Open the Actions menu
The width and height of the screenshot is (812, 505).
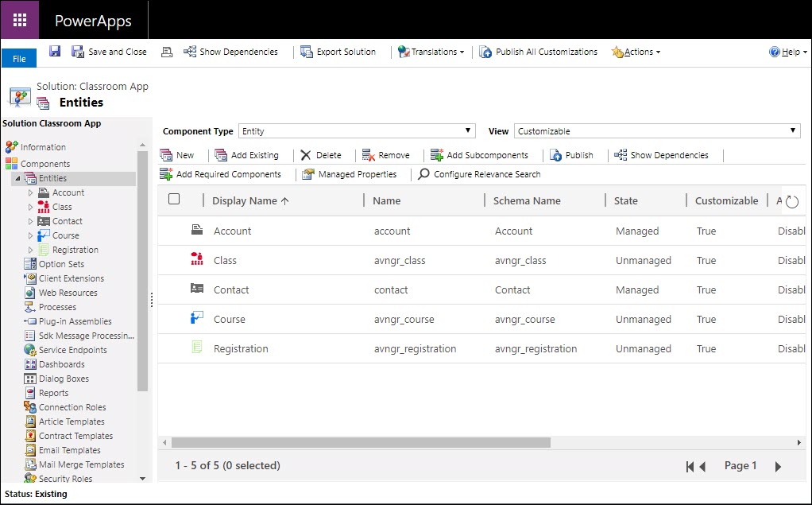point(636,52)
